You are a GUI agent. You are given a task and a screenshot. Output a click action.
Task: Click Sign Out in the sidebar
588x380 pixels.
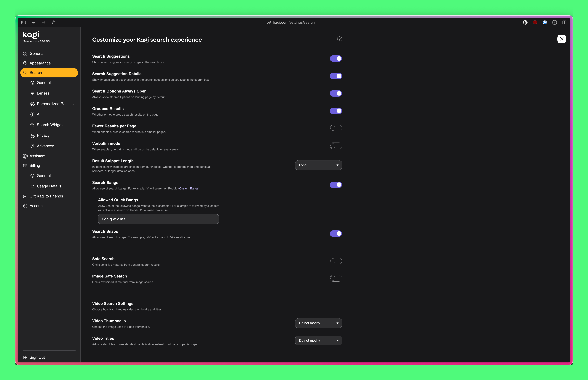[37, 357]
